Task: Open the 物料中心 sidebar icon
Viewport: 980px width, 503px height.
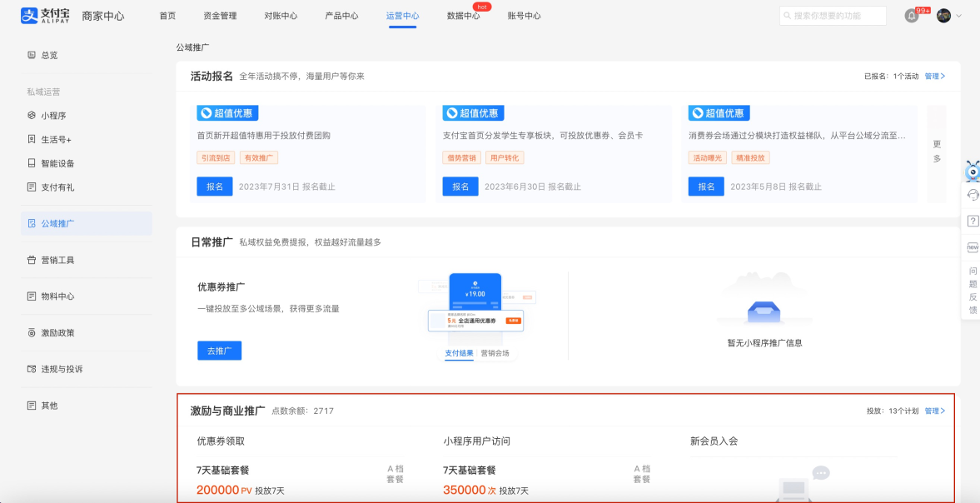Action: tap(32, 296)
